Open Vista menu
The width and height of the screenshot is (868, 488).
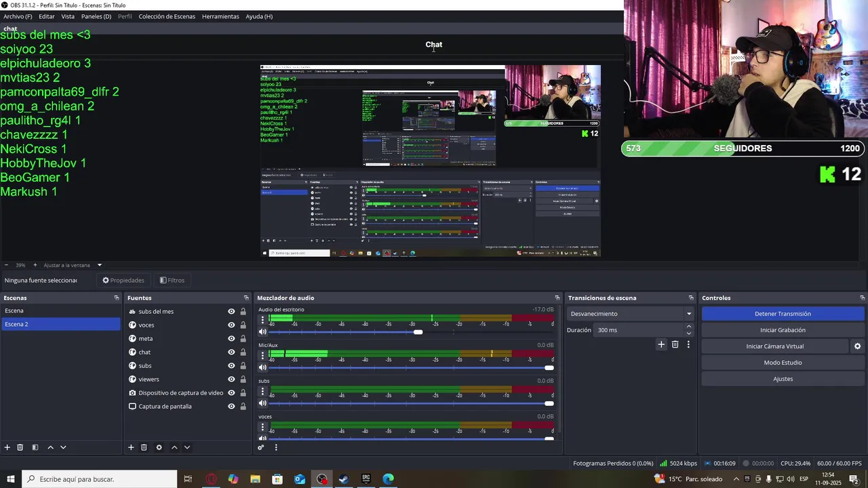point(68,16)
